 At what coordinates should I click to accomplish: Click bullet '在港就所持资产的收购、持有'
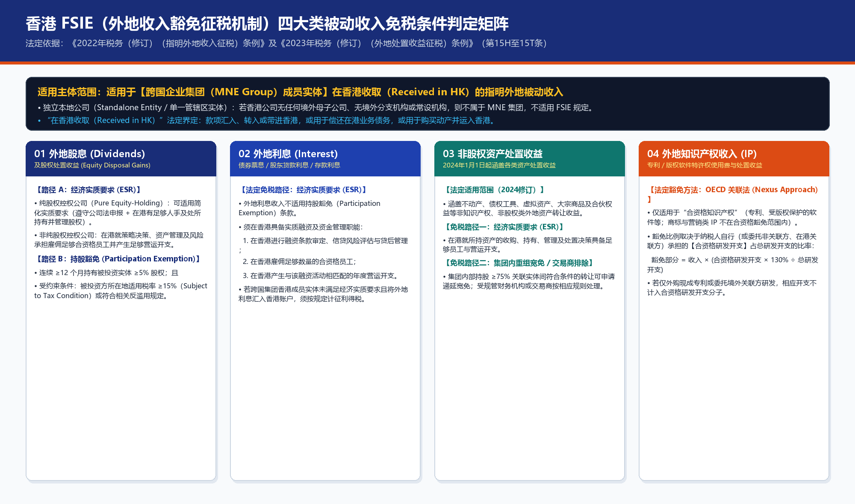click(528, 245)
